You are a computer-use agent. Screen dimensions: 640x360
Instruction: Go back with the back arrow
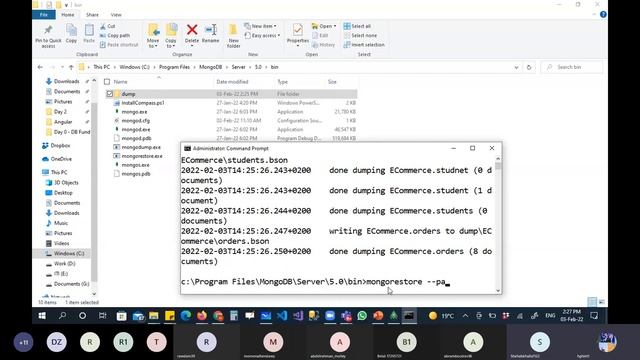(x=40, y=67)
